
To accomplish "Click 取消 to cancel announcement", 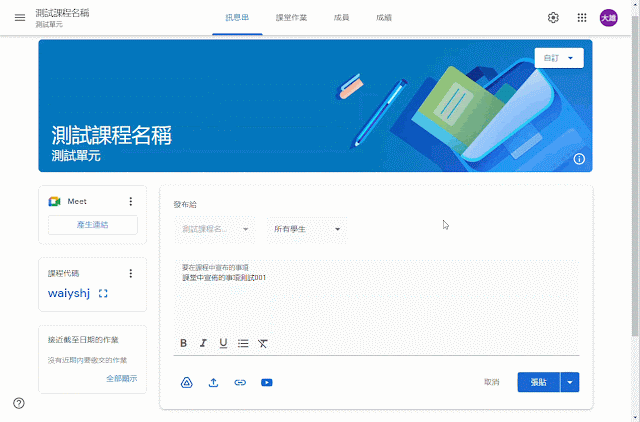I will tap(491, 382).
